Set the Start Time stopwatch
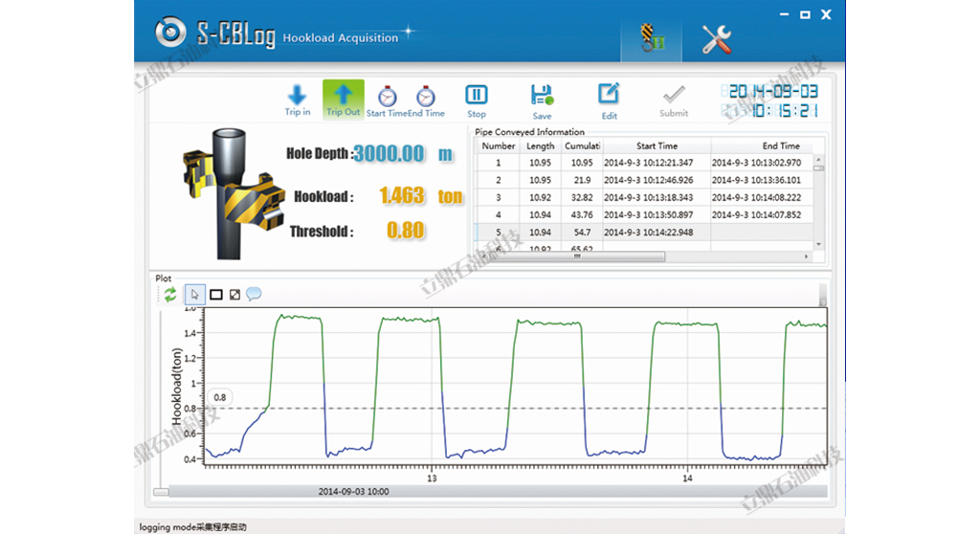This screenshot has width=980, height=534. [388, 97]
